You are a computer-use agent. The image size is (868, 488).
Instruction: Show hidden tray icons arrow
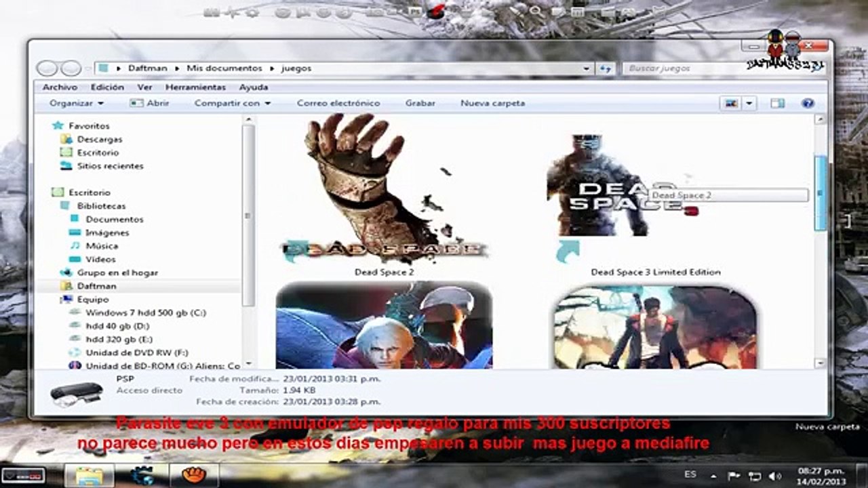(x=712, y=475)
